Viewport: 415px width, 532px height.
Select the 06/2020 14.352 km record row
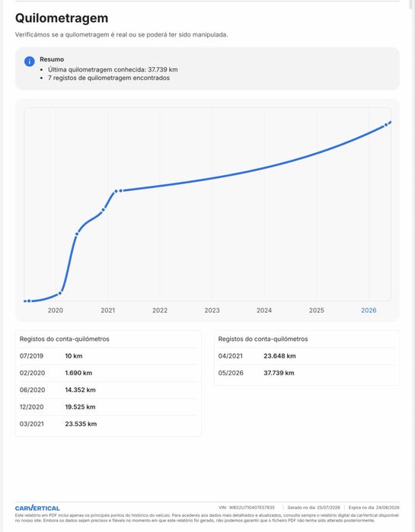(x=108, y=390)
